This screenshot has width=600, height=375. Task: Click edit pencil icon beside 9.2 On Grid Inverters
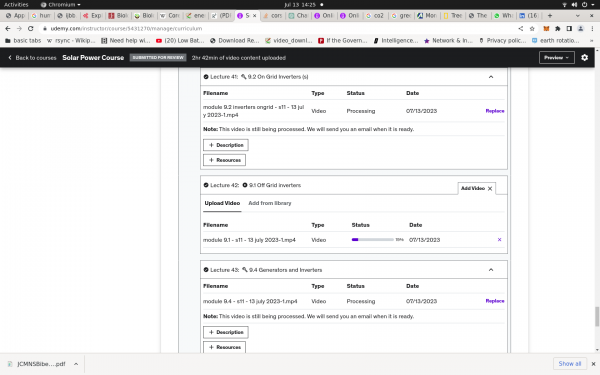(x=243, y=77)
